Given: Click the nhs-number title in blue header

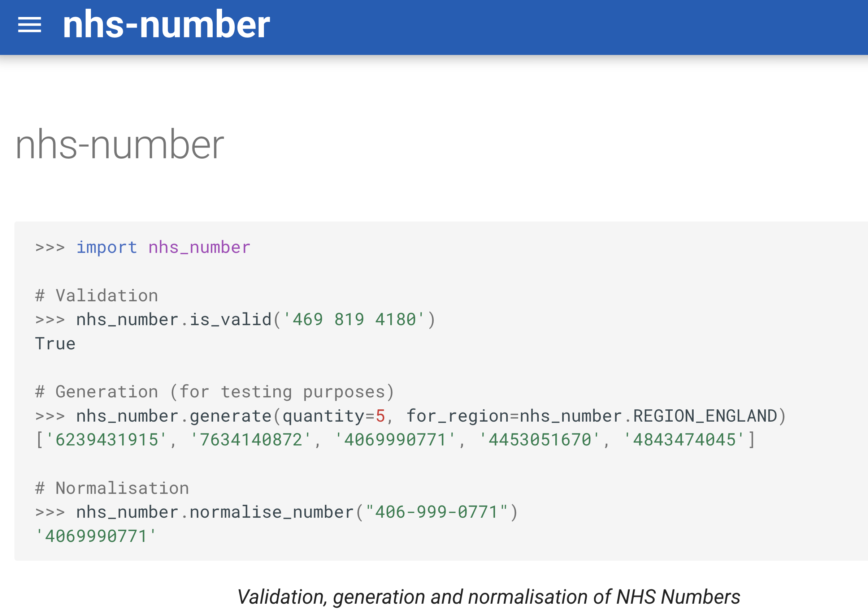Looking at the screenshot, I should (x=166, y=25).
